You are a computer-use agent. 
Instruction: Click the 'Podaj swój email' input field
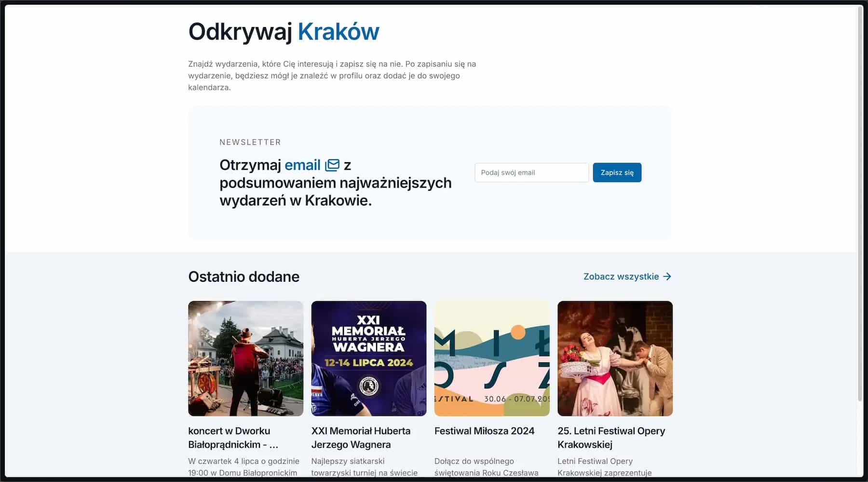531,173
